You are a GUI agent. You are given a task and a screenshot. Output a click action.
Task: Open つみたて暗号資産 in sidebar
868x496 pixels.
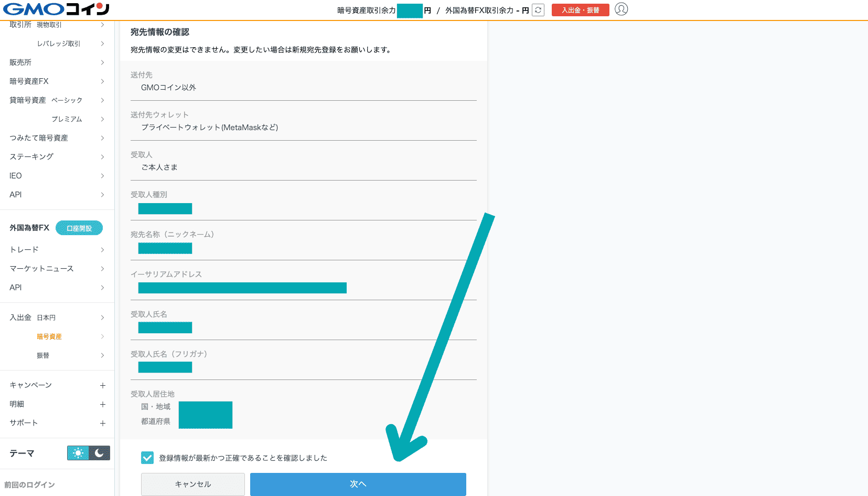tap(39, 138)
